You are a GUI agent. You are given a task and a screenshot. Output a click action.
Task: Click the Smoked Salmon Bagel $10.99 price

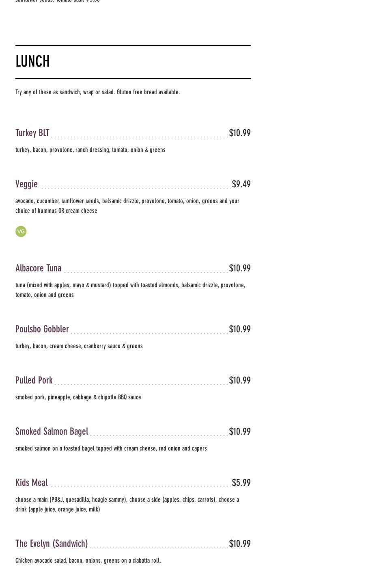[240, 432]
